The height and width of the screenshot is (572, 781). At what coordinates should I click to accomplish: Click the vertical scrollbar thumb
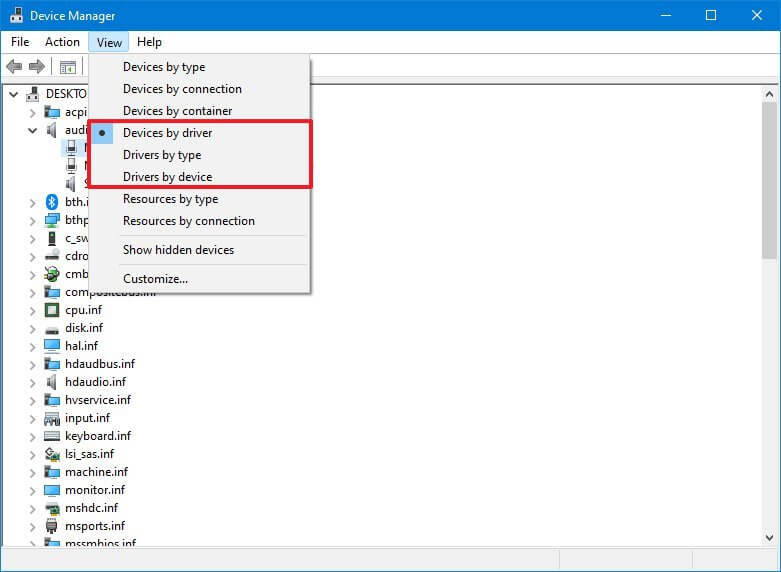[x=769, y=180]
